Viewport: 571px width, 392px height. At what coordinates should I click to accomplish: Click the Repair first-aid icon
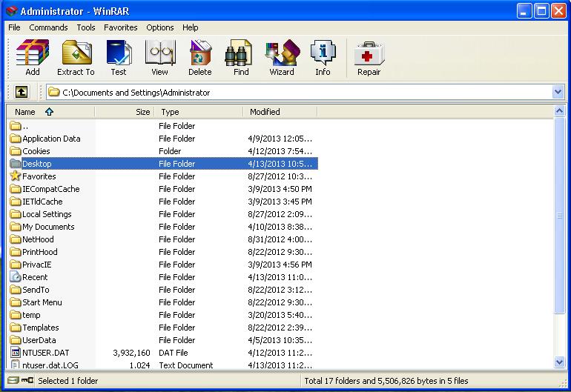369,53
